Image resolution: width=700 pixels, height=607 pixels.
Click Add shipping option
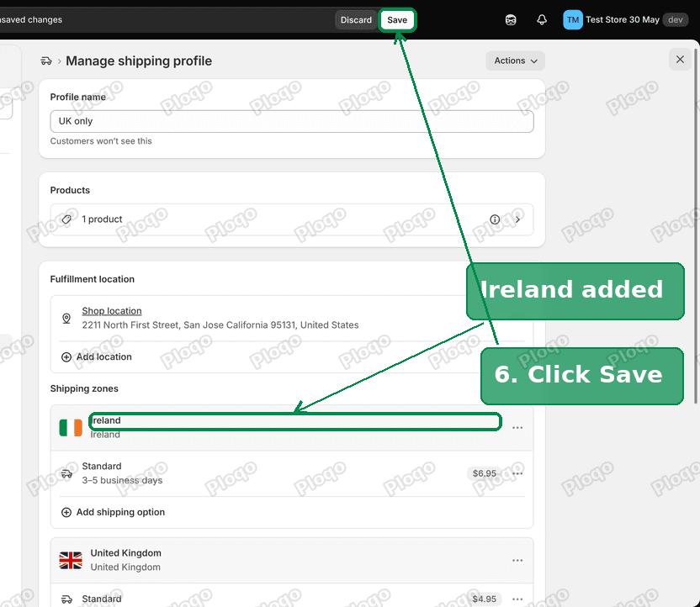[120, 512]
